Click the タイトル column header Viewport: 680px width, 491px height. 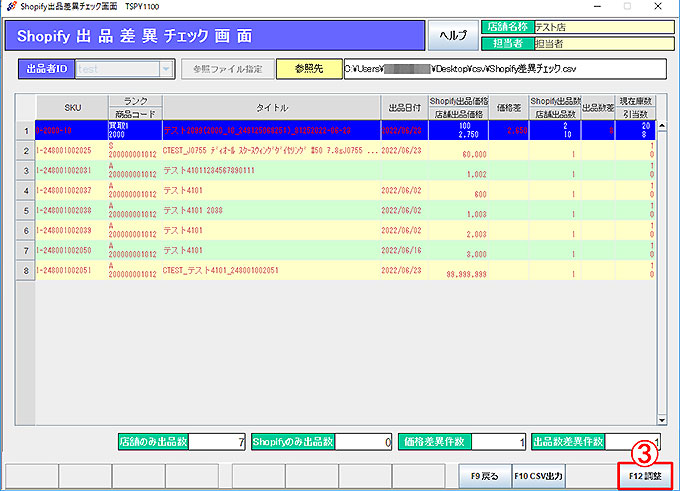tap(270, 107)
